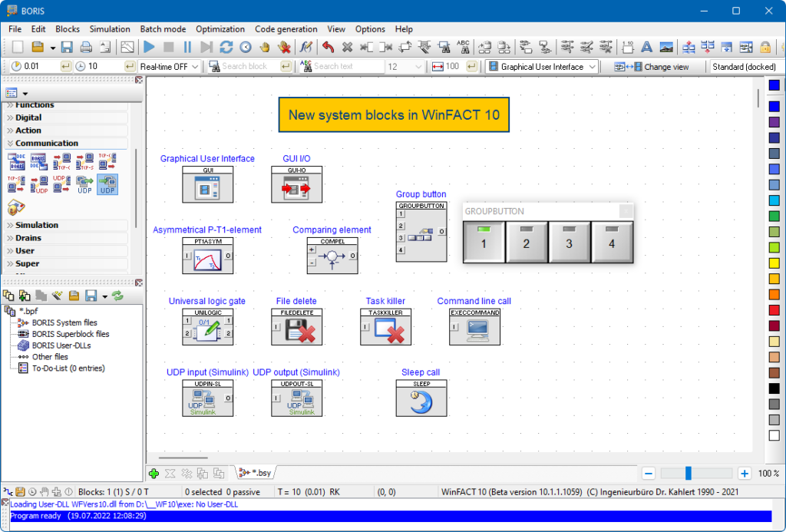Image resolution: width=786 pixels, height=532 pixels.
Task: Click the printer icon in toolbar
Action: 86,47
